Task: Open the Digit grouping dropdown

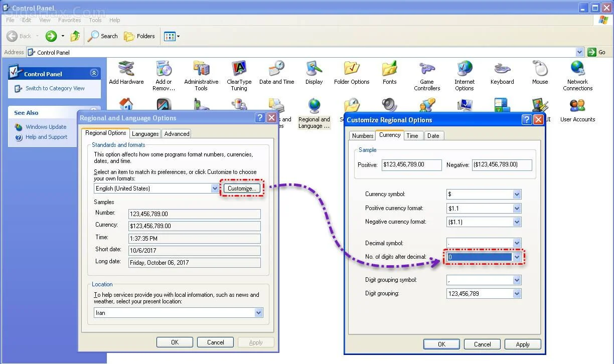Action: [517, 294]
